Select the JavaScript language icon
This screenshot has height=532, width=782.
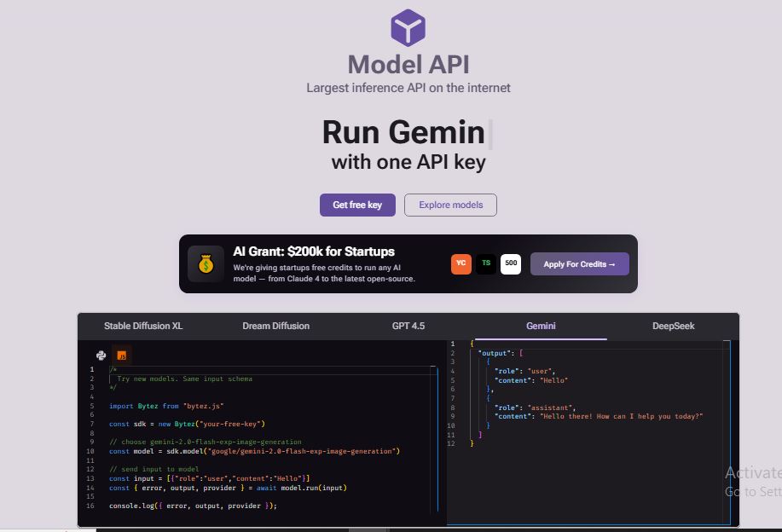coord(122,356)
